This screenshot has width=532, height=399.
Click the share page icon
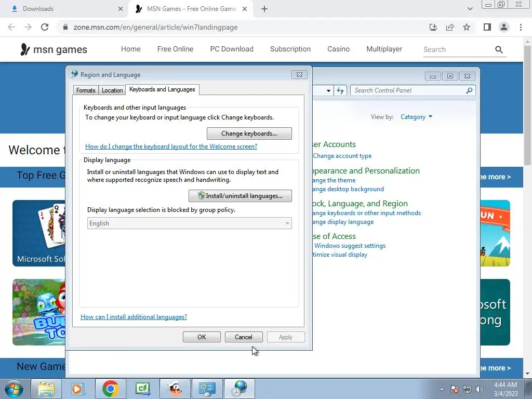(450, 27)
